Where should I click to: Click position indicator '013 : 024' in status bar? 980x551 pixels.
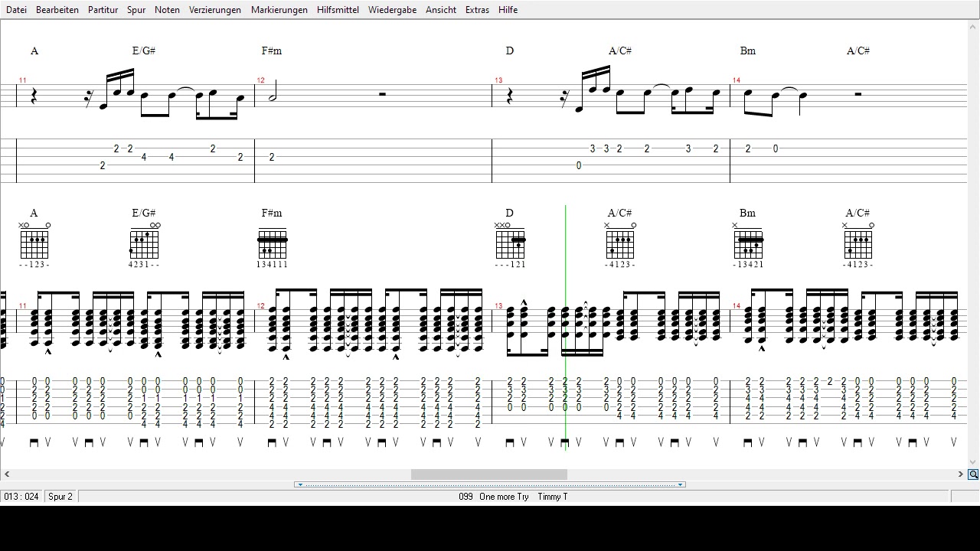pos(21,497)
